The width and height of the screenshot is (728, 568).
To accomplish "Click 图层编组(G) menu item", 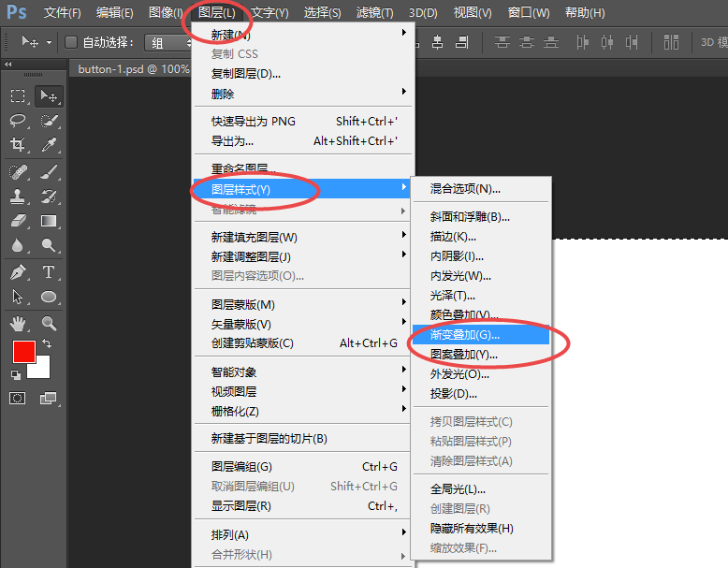I will pyautogui.click(x=302, y=466).
